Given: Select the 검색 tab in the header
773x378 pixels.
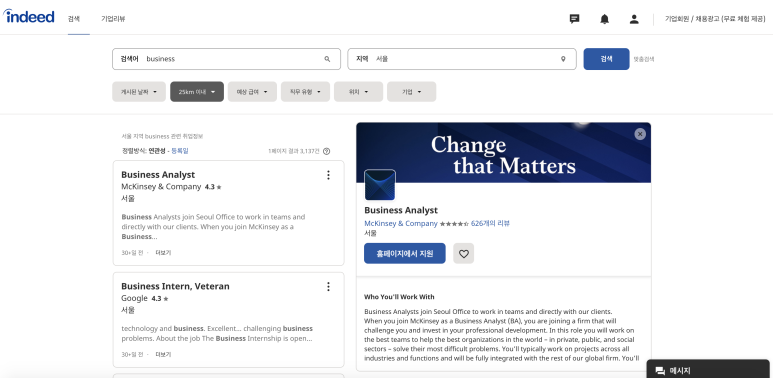Looking at the screenshot, I should coord(73,19).
